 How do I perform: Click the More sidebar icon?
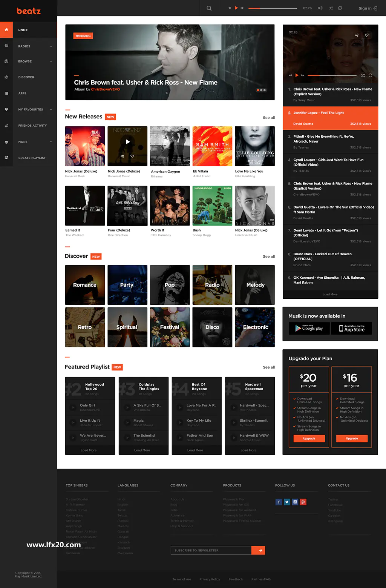tap(6, 142)
